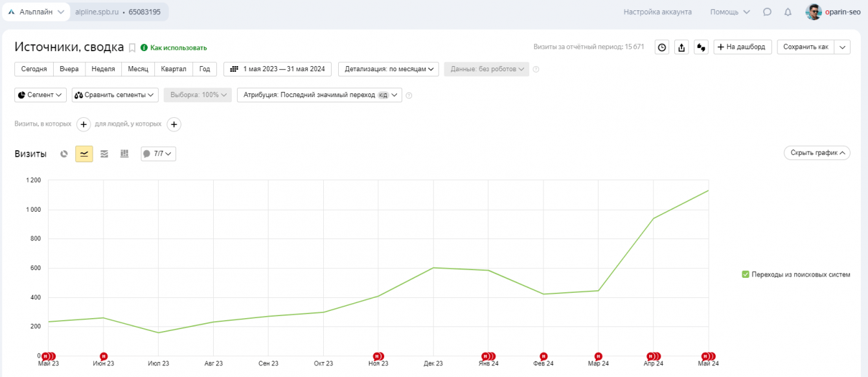Open Детализация: по месяцам dropdown
The width and height of the screenshot is (868, 377).
tap(389, 69)
